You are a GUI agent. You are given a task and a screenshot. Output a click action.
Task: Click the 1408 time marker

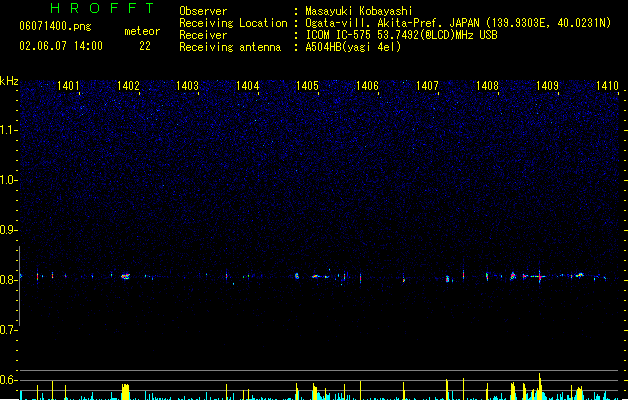tap(487, 86)
